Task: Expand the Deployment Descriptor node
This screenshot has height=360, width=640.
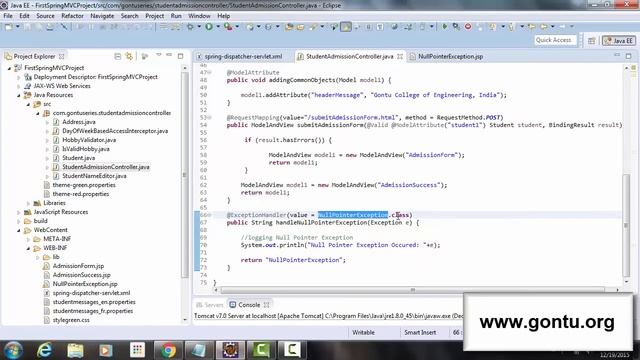Action: click(18, 77)
